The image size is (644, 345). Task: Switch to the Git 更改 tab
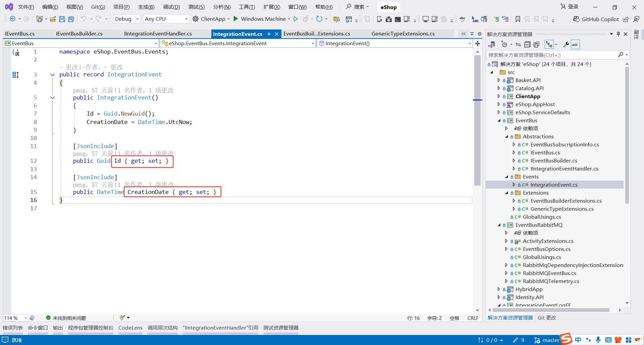(x=547, y=318)
